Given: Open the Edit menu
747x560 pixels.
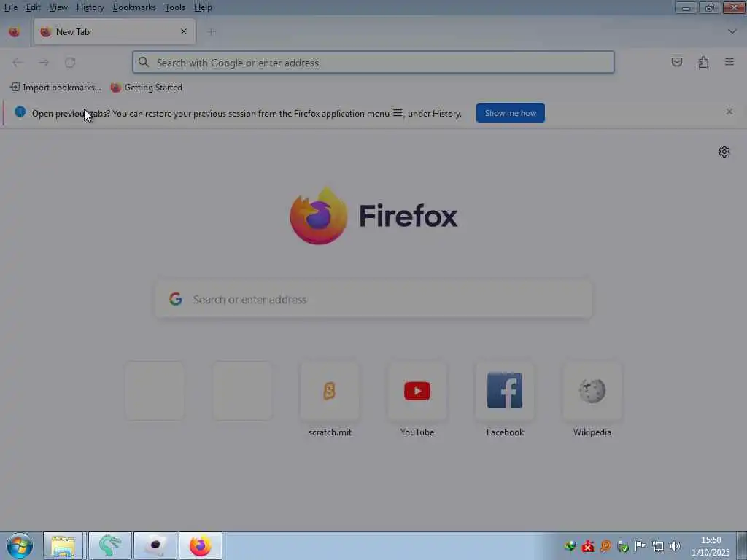Looking at the screenshot, I should tap(33, 7).
